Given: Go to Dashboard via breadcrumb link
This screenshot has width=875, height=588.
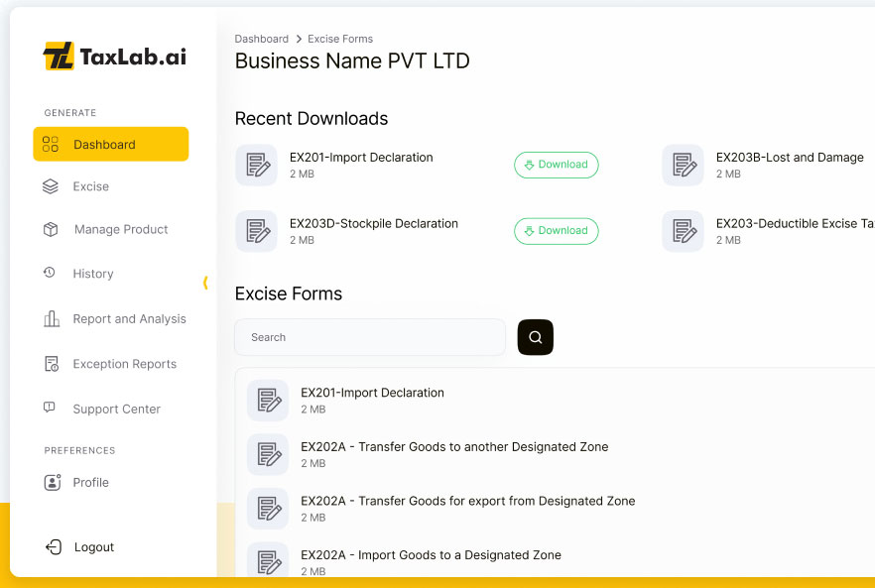Looking at the screenshot, I should tap(261, 39).
